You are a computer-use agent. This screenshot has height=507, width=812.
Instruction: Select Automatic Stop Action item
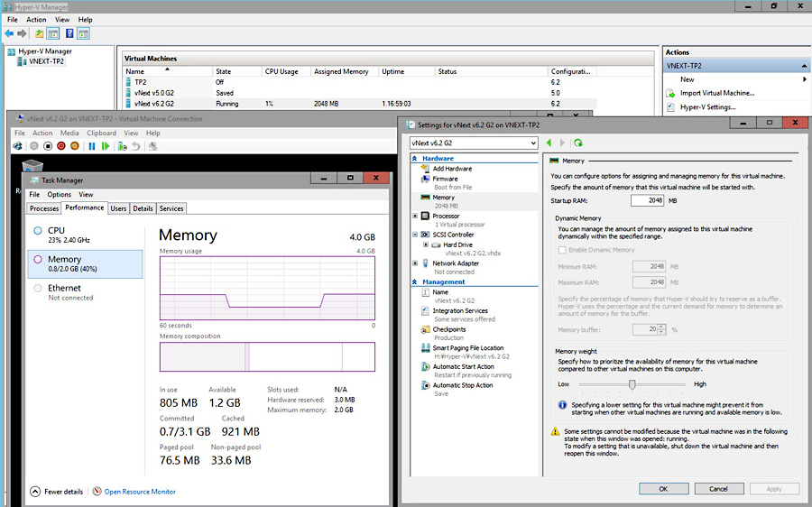463,385
